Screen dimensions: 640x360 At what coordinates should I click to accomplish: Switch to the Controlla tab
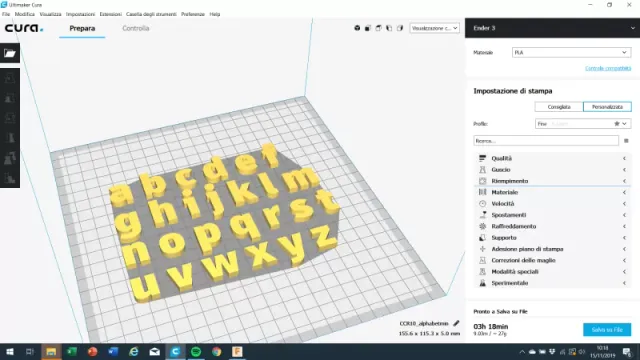point(136,29)
